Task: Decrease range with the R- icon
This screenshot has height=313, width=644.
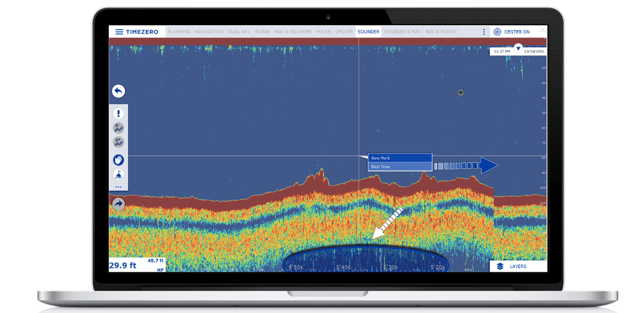Action: point(118,128)
